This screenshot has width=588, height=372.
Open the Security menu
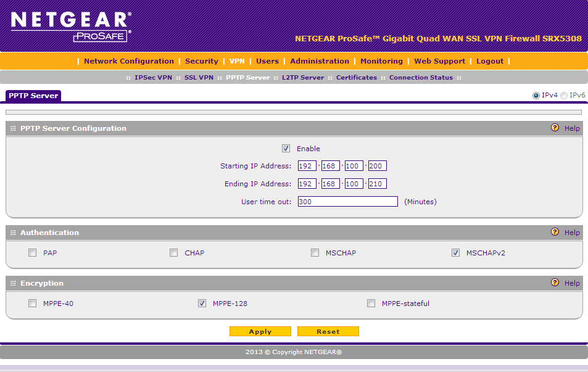pyautogui.click(x=202, y=61)
